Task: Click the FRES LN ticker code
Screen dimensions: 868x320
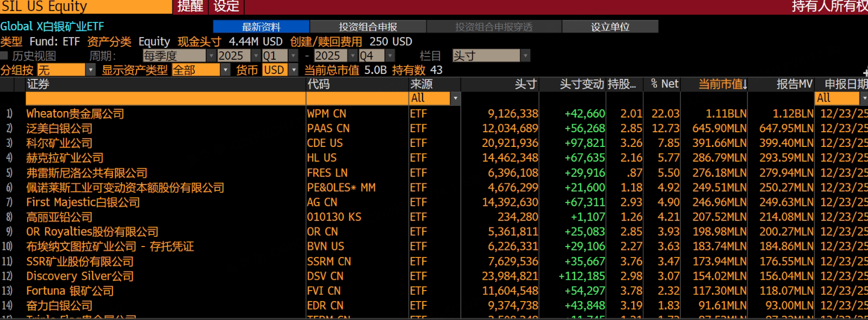Action: 327,173
